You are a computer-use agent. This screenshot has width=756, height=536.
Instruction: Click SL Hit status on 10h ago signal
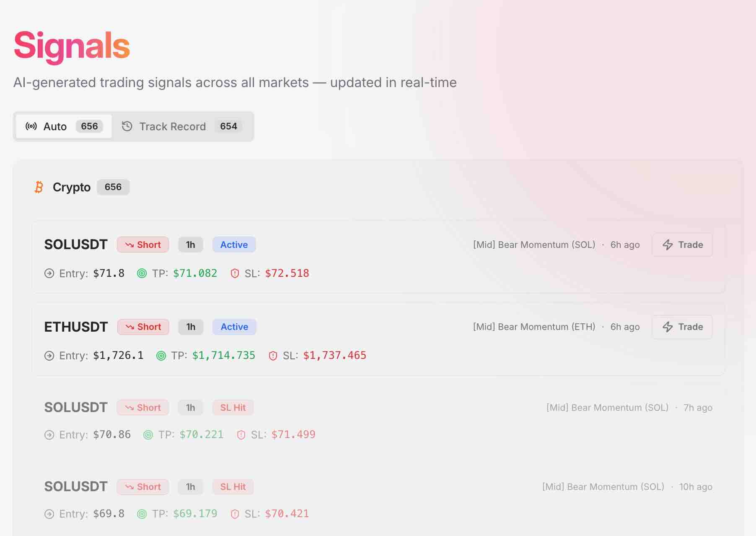(233, 487)
